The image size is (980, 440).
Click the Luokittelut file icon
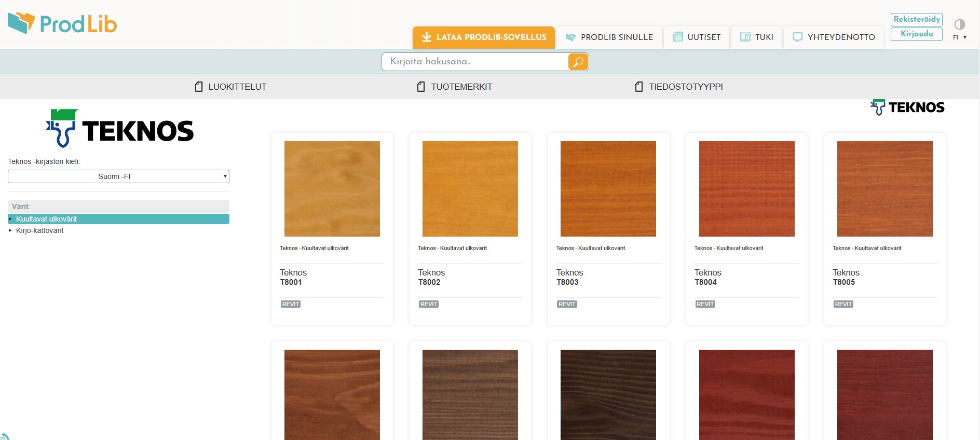tap(199, 87)
